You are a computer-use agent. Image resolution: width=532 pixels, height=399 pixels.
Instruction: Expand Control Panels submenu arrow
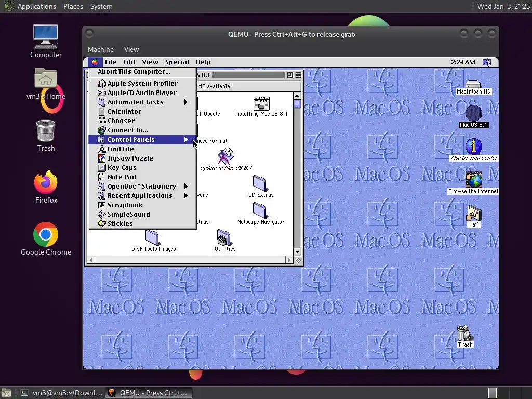pyautogui.click(x=185, y=139)
